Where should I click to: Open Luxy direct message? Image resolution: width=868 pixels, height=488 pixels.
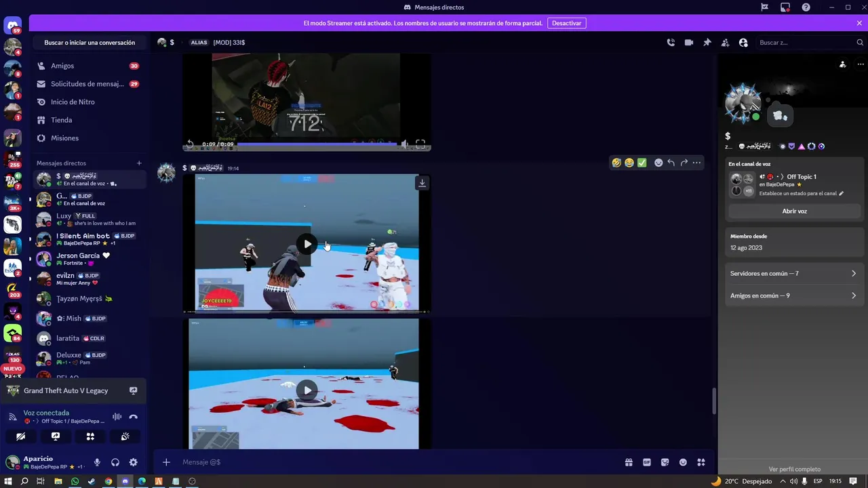pyautogui.click(x=89, y=219)
